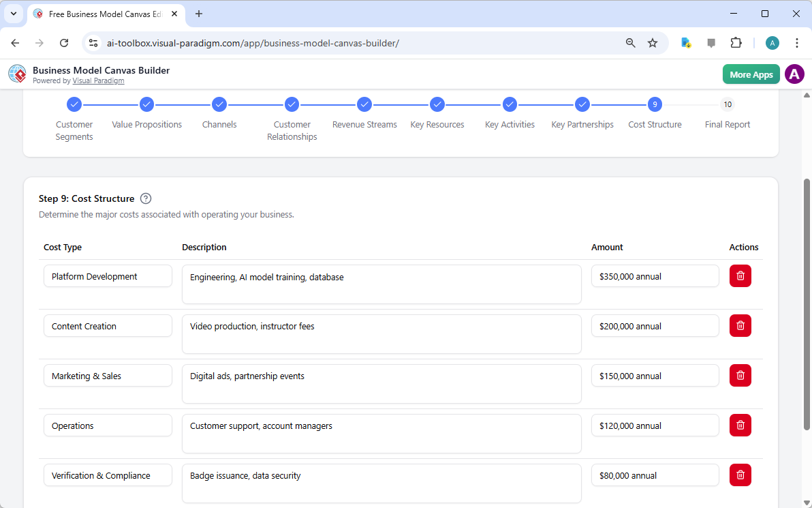Screen dimensions: 812x508
Task: Delete the Platform Development cost row
Action: tap(740, 276)
